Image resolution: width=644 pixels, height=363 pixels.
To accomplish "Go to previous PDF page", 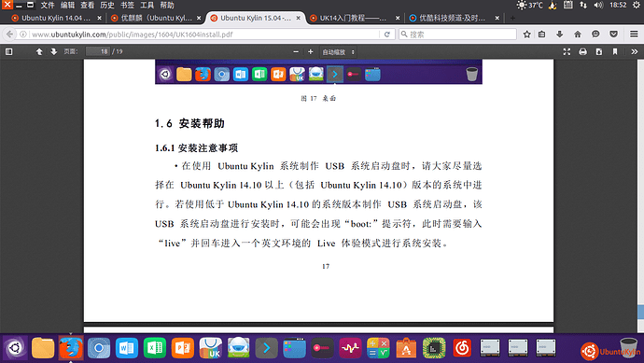I will pyautogui.click(x=39, y=51).
